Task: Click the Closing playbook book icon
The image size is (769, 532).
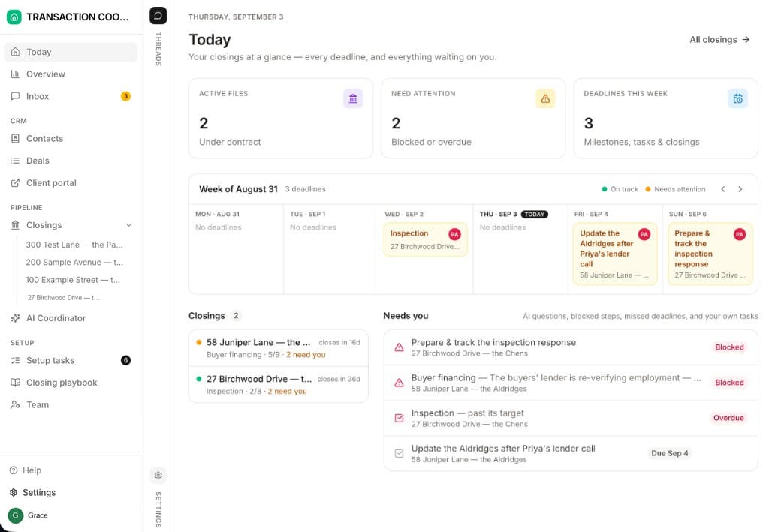Action: [x=15, y=382]
